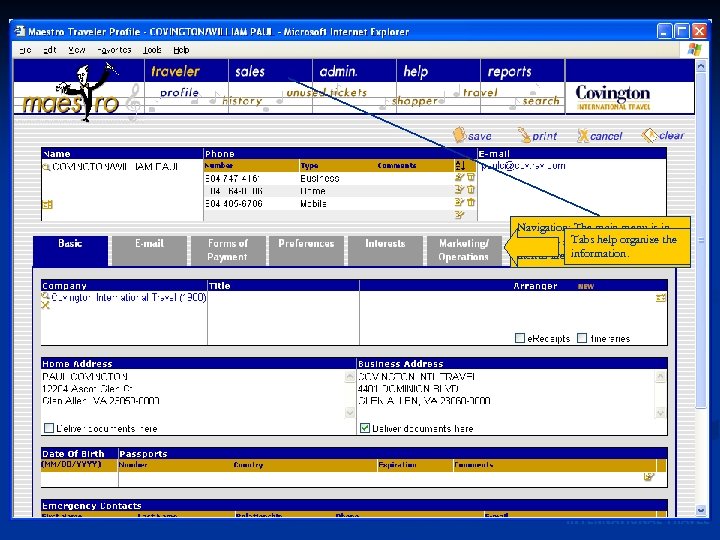Click in the Title field
Image resolution: width=720 pixels, height=540 pixels.
(283, 318)
